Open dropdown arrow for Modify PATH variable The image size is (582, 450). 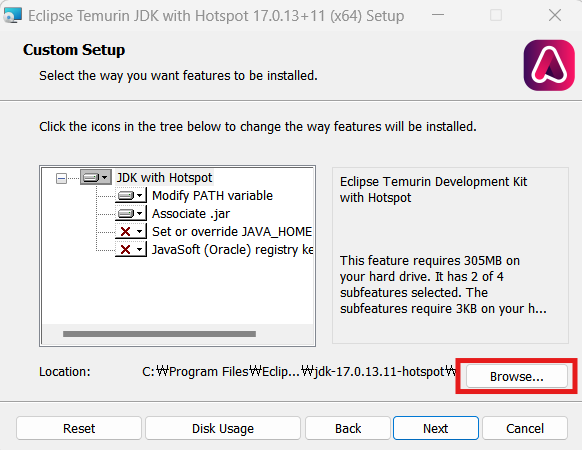coord(140,195)
